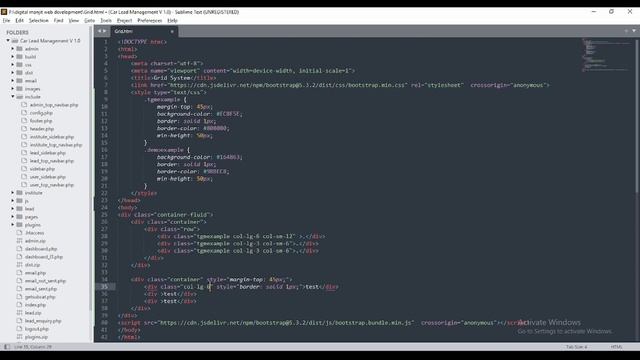This screenshot has width=640, height=360.
Task: Click the new tab plus icon
Action: coord(627,31)
